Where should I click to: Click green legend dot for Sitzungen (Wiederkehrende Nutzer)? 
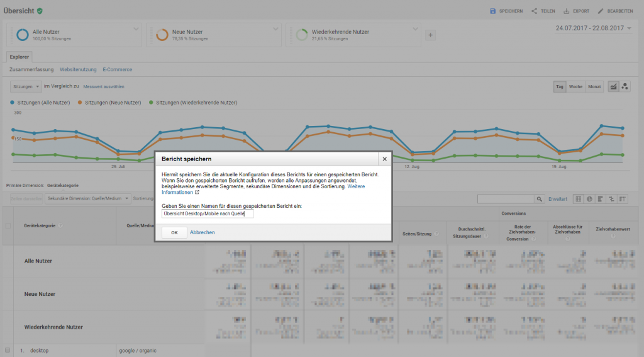[151, 103]
